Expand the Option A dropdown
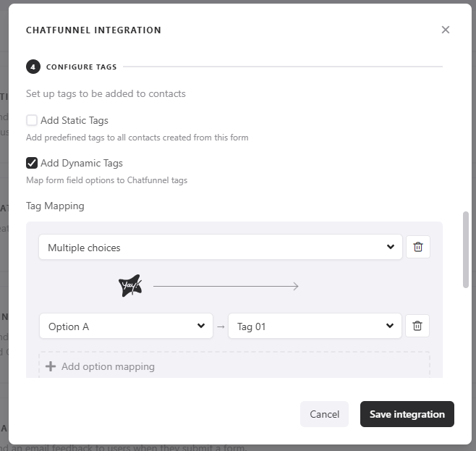This screenshot has width=476, height=451. 127,326
